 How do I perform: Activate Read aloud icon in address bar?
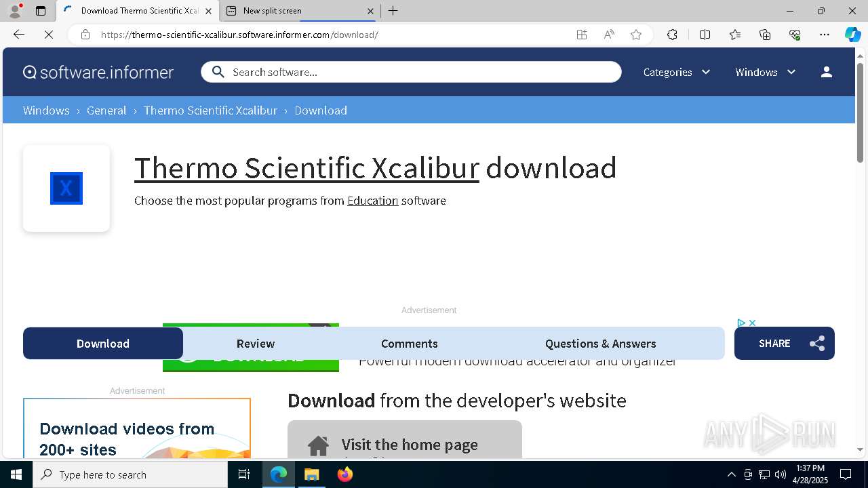(609, 35)
